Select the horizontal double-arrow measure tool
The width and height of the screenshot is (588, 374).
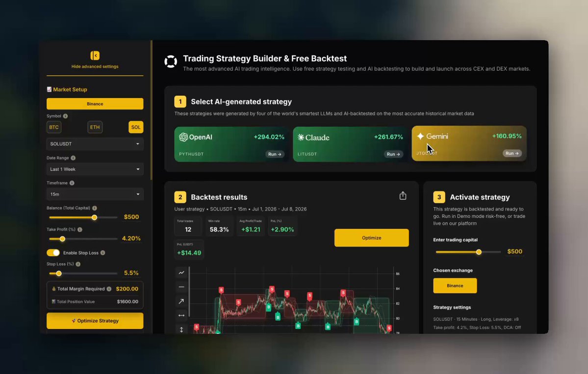pos(181,316)
